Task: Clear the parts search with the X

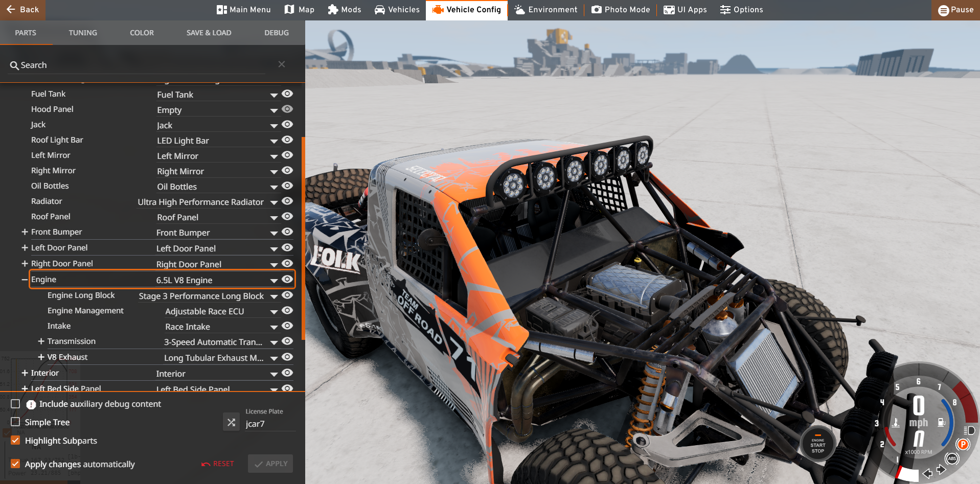Action: (x=282, y=64)
